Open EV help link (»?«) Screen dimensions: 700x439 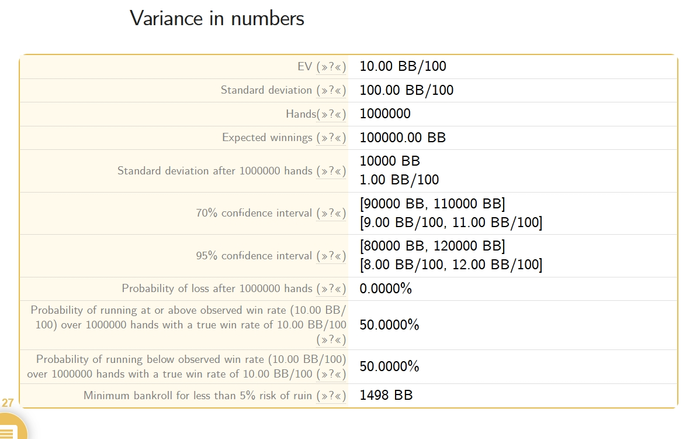click(x=331, y=67)
